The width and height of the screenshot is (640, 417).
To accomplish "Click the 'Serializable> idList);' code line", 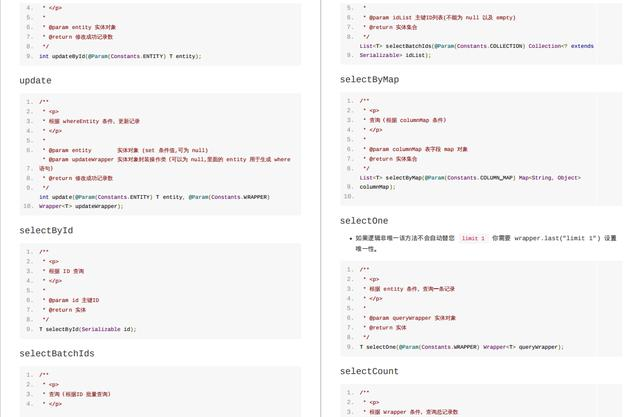I will [x=395, y=55].
